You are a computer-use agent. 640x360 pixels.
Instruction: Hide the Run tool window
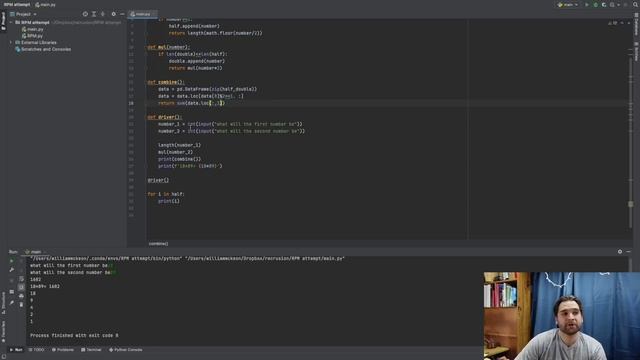click(x=629, y=252)
